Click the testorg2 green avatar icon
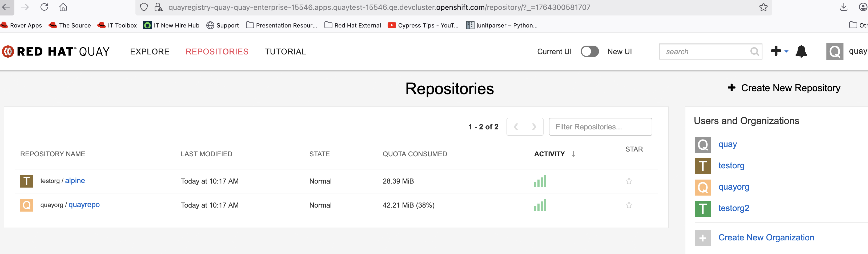The height and width of the screenshot is (254, 868). [x=702, y=208]
